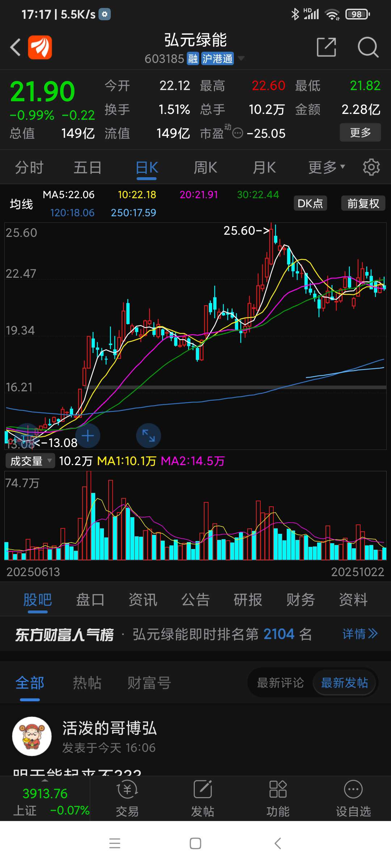Image resolution: width=391 pixels, height=868 pixels.
Task: Switch to 月K chart tab
Action: (x=264, y=167)
